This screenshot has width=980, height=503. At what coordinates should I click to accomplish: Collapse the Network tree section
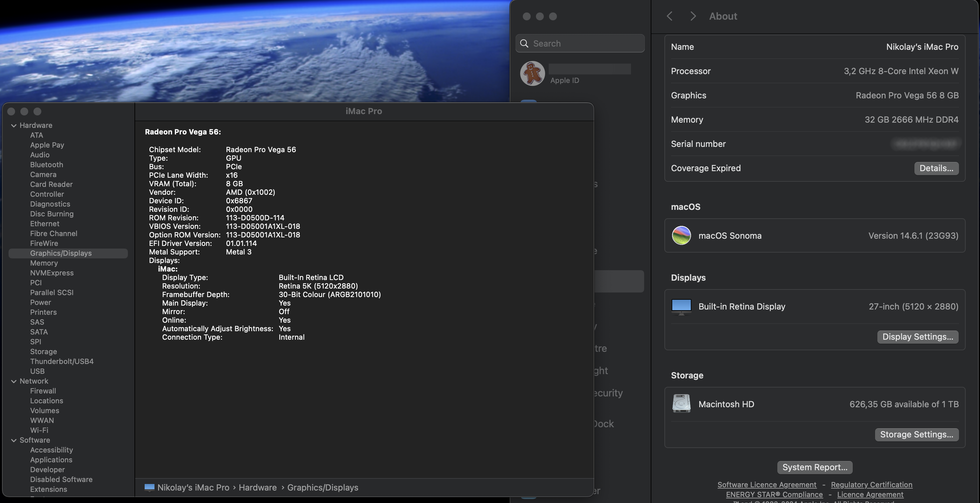point(14,381)
